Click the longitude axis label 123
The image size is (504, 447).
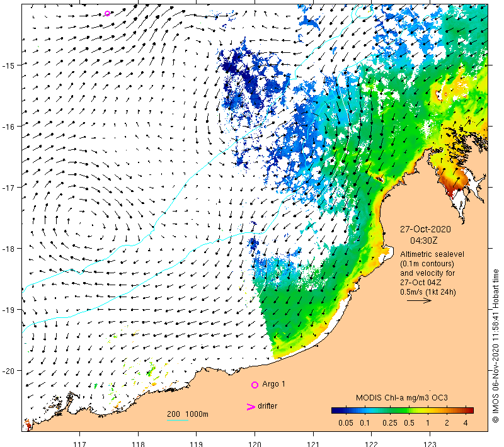tap(430, 444)
